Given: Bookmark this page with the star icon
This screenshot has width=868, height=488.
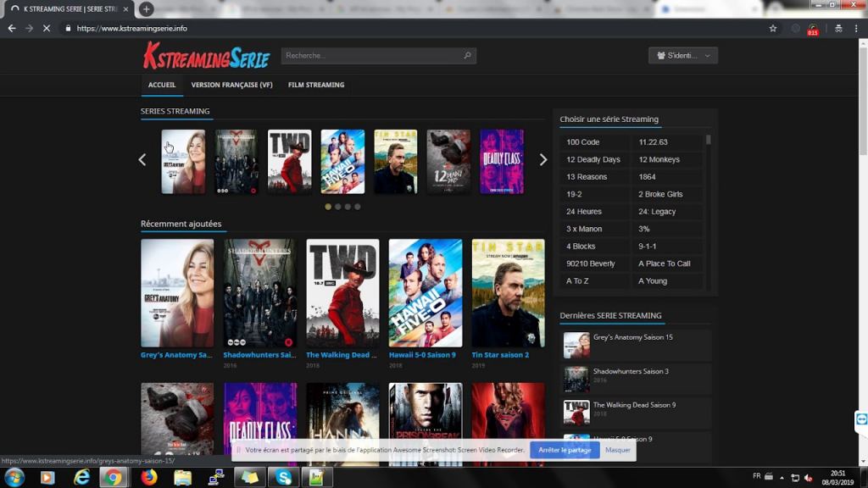Looking at the screenshot, I should click(x=773, y=28).
